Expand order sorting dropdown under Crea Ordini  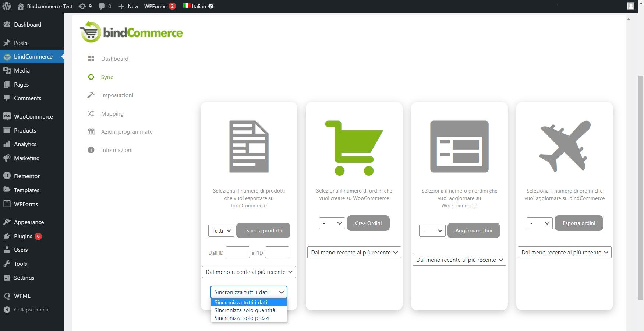tap(354, 253)
